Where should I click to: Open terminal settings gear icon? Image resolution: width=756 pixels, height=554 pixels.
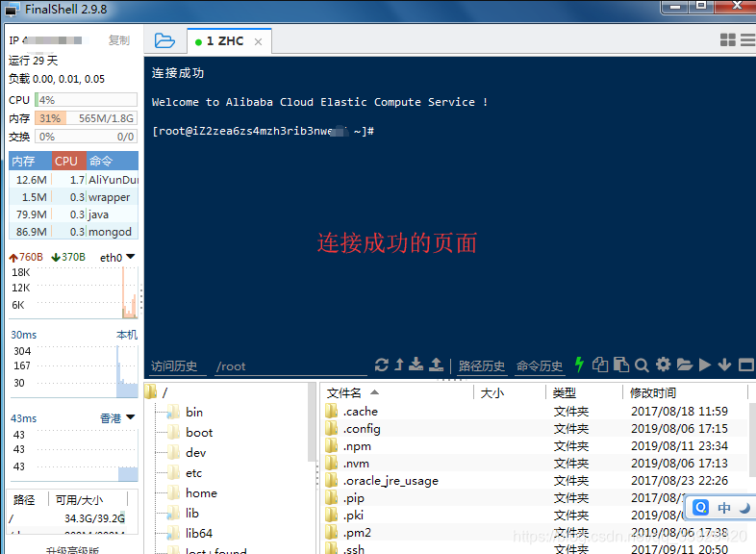[664, 365]
